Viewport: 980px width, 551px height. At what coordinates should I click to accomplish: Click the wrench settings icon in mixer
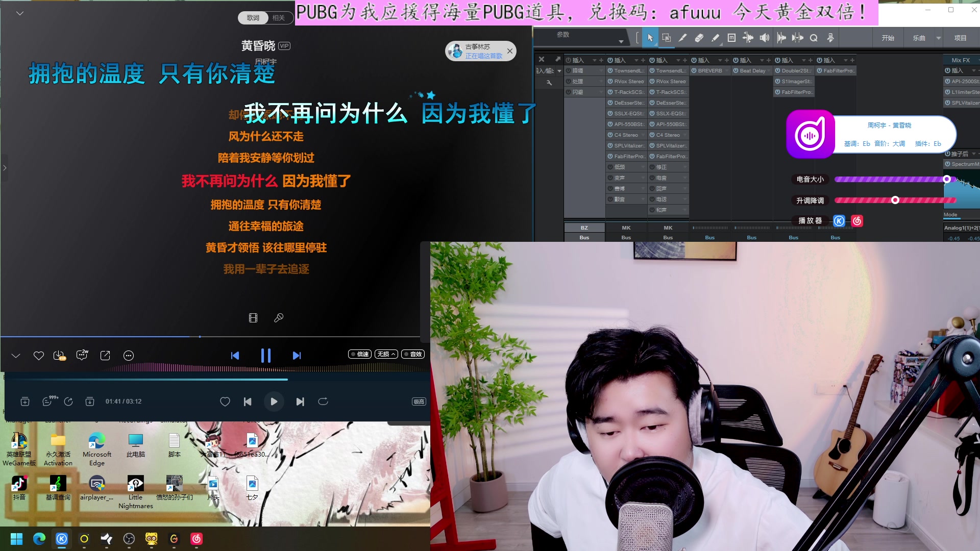[549, 82]
